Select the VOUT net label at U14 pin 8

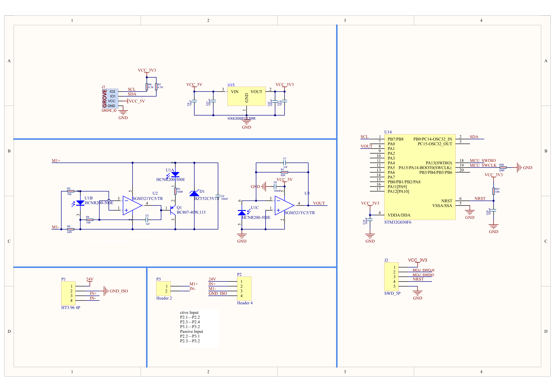tap(366, 146)
